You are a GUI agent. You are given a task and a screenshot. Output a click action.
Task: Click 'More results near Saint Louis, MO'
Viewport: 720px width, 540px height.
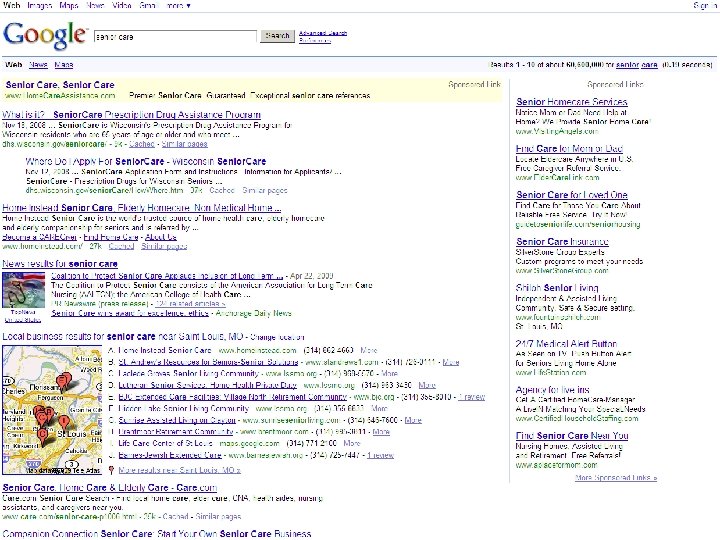tap(180, 470)
